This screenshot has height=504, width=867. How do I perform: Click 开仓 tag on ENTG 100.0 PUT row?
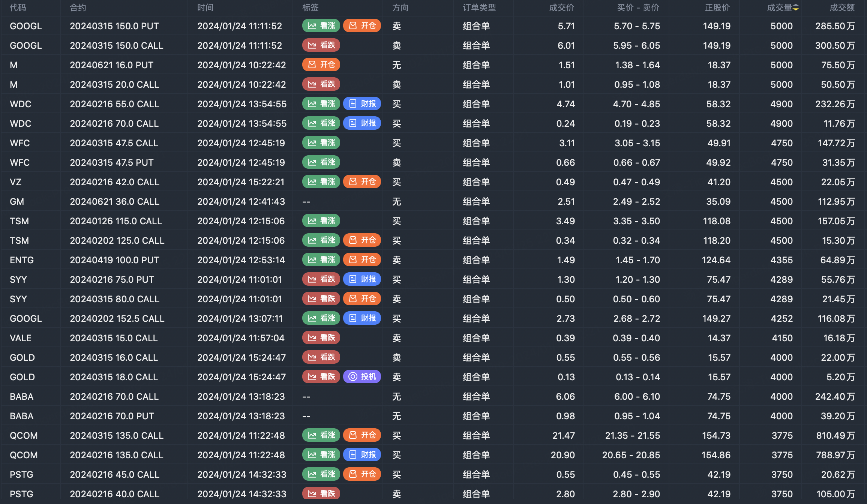(362, 260)
